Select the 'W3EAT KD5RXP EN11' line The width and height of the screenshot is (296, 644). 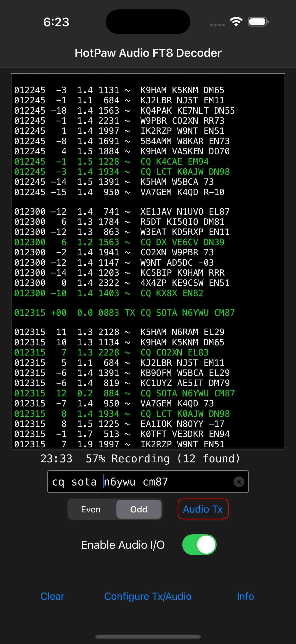[x=122, y=232]
